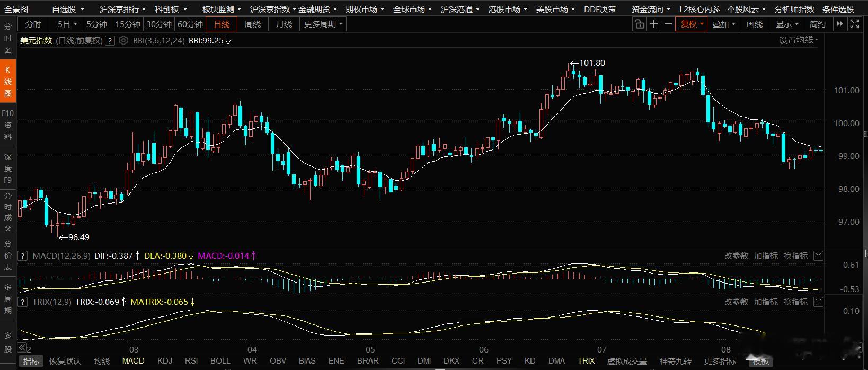The width and height of the screenshot is (868, 370).
Task: Switch to 月线 monthly period
Action: [x=284, y=24]
